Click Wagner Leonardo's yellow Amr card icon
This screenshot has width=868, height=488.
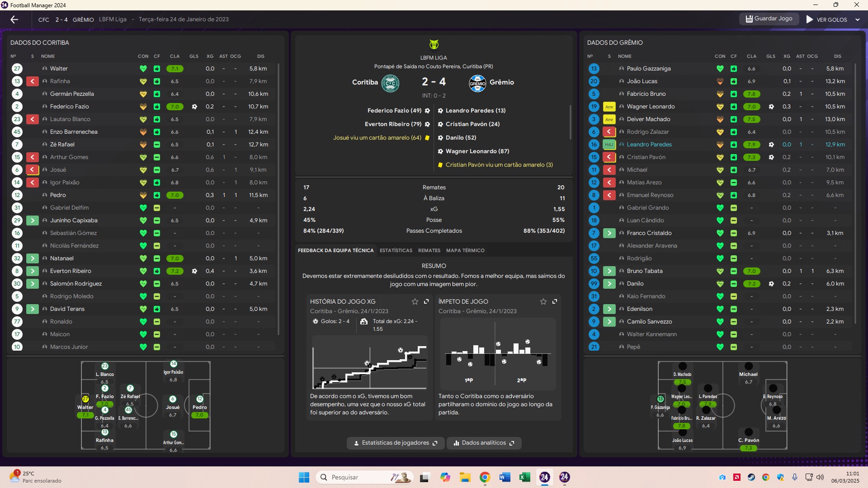[x=609, y=107]
